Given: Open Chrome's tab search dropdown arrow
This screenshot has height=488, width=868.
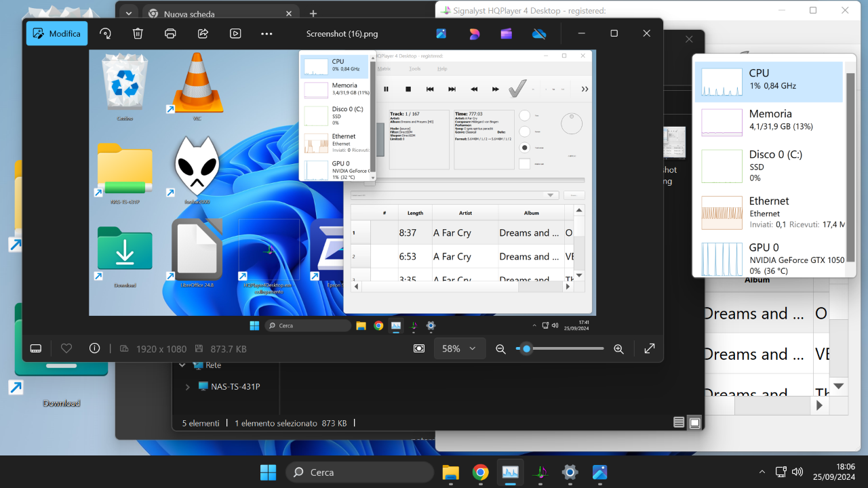Looking at the screenshot, I should point(129,14).
